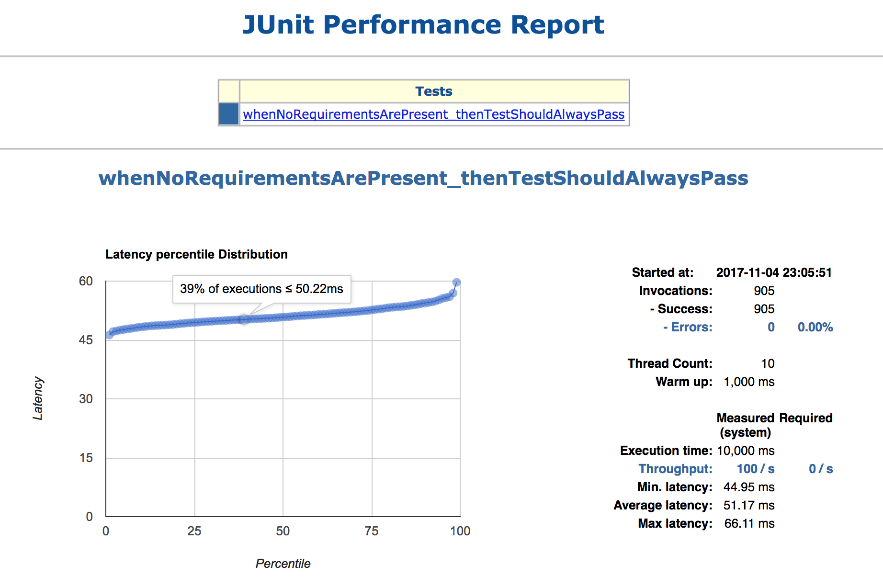Screen dimensions: 883x588
Task: Click the y-axis tick label '30'
Action: tap(86, 399)
